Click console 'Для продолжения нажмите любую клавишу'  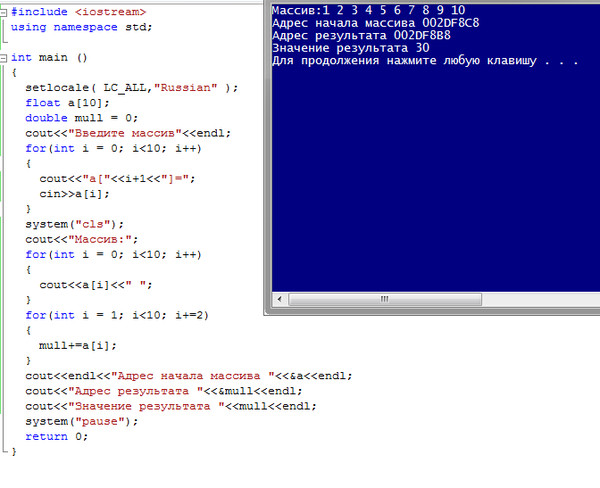[x=404, y=61]
